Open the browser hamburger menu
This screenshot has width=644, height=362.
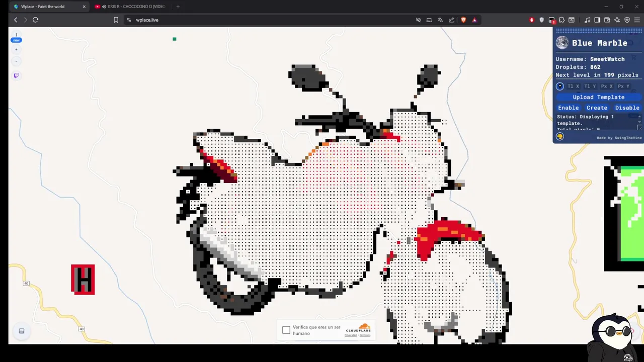tap(637, 20)
